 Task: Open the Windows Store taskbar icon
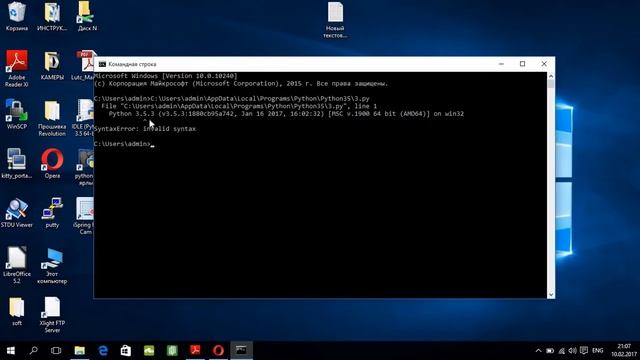coord(126,350)
